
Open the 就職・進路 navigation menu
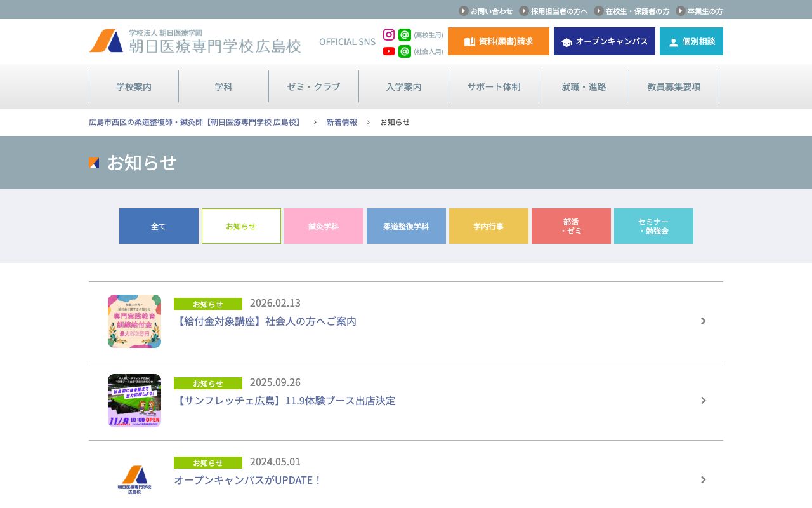[584, 86]
